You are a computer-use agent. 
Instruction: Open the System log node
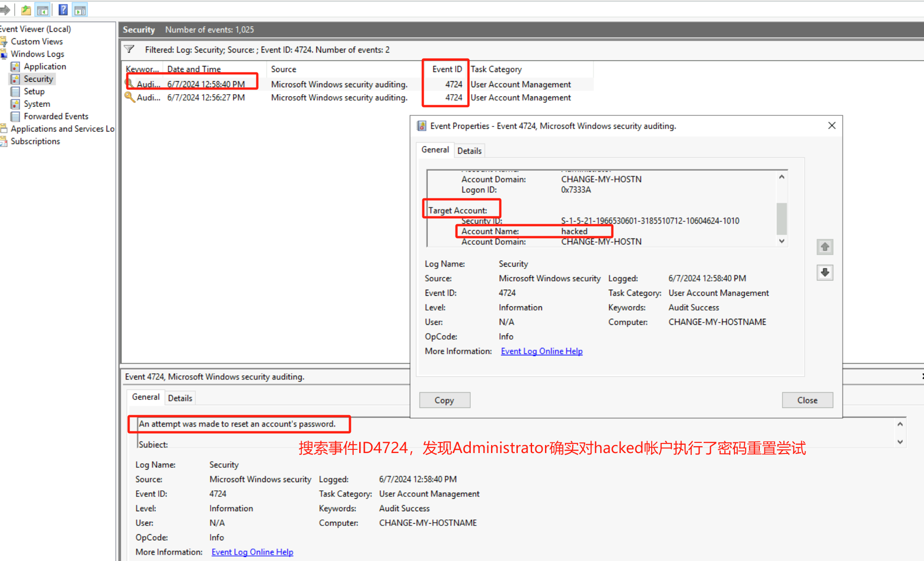coord(37,104)
